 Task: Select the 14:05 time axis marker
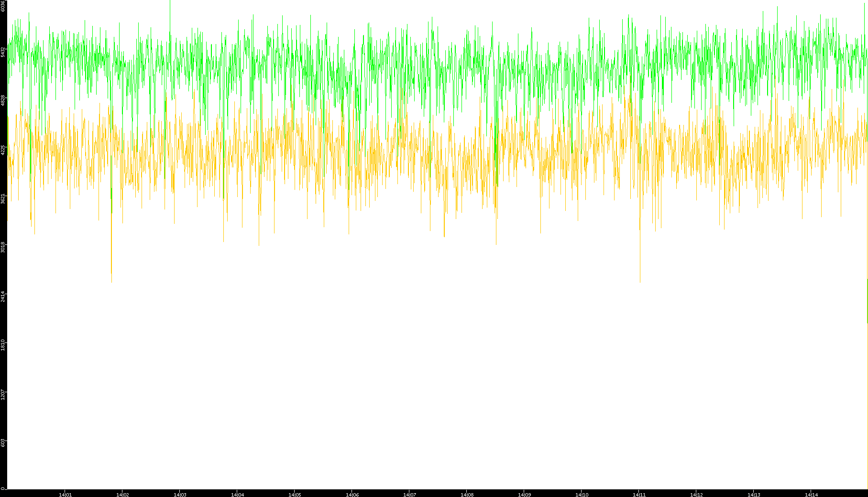(x=295, y=495)
